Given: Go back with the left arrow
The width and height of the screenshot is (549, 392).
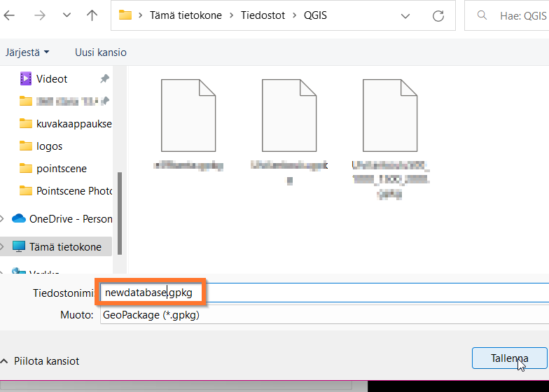Looking at the screenshot, I should point(9,15).
